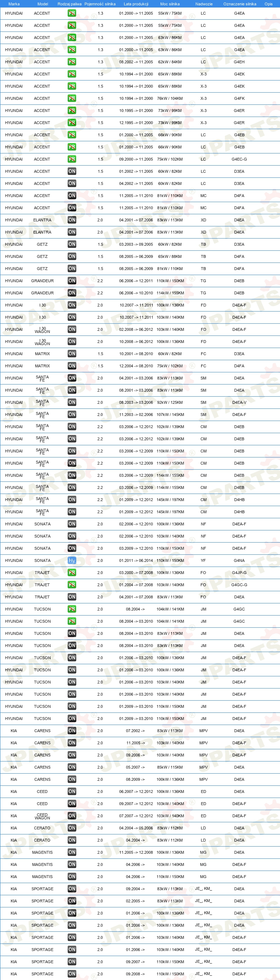Click the ON icon in I 30 WAGON 02.2008 row
280x980 pixels.
tap(72, 329)
